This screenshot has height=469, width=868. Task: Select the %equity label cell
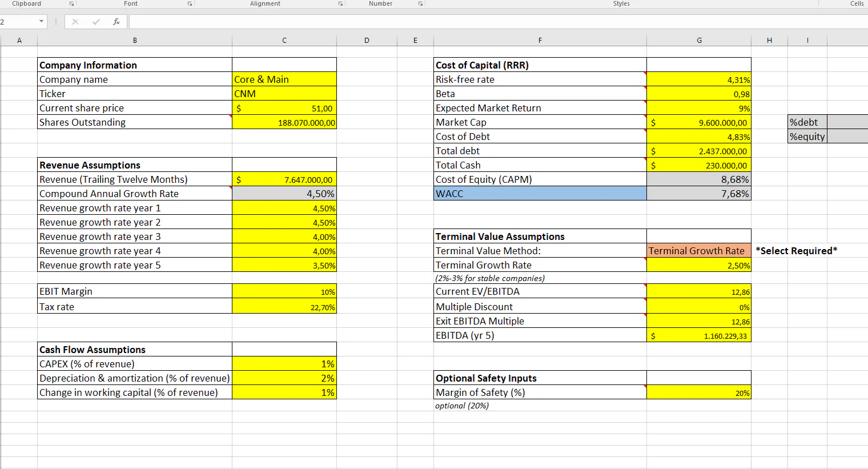tap(807, 137)
